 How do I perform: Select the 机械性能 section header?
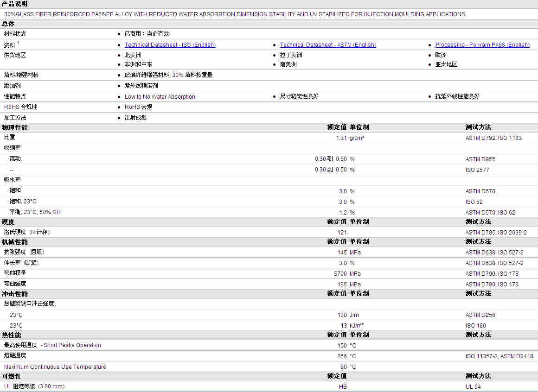14,242
